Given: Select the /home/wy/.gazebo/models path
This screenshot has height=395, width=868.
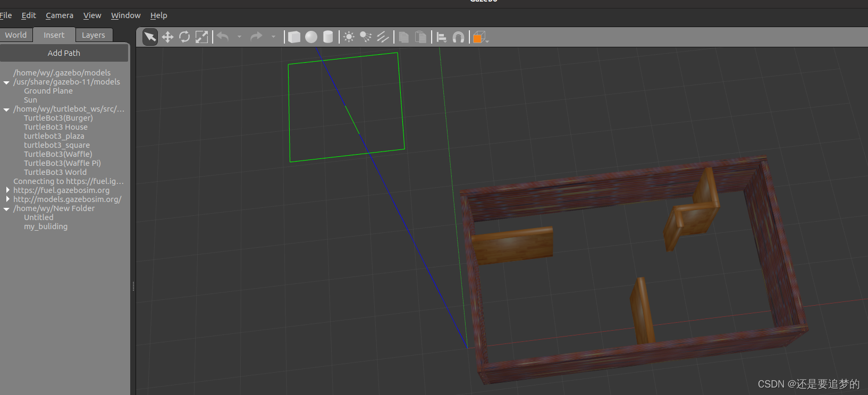Looking at the screenshot, I should point(62,73).
